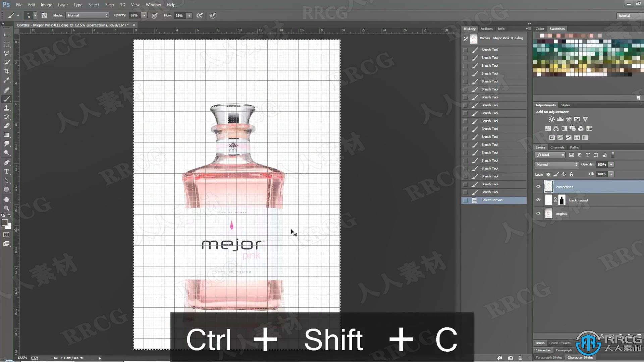The image size is (644, 362).
Task: Open the brush Mode dropdown
Action: pos(88,15)
